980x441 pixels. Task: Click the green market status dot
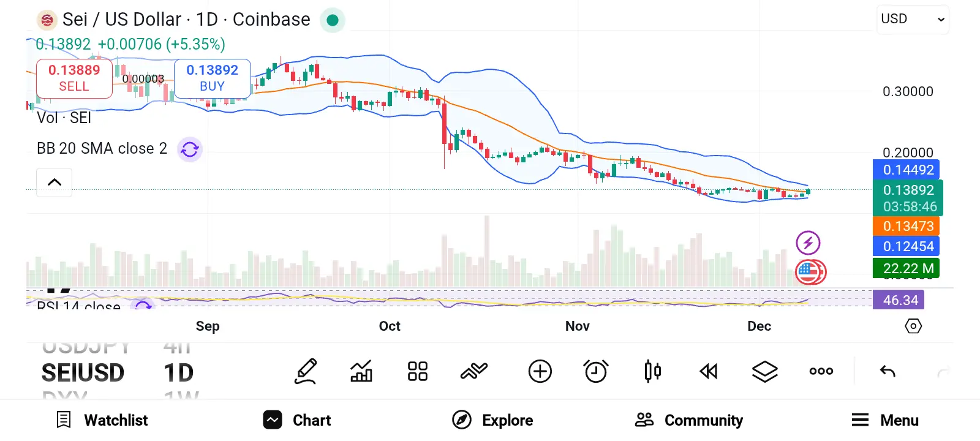click(333, 20)
